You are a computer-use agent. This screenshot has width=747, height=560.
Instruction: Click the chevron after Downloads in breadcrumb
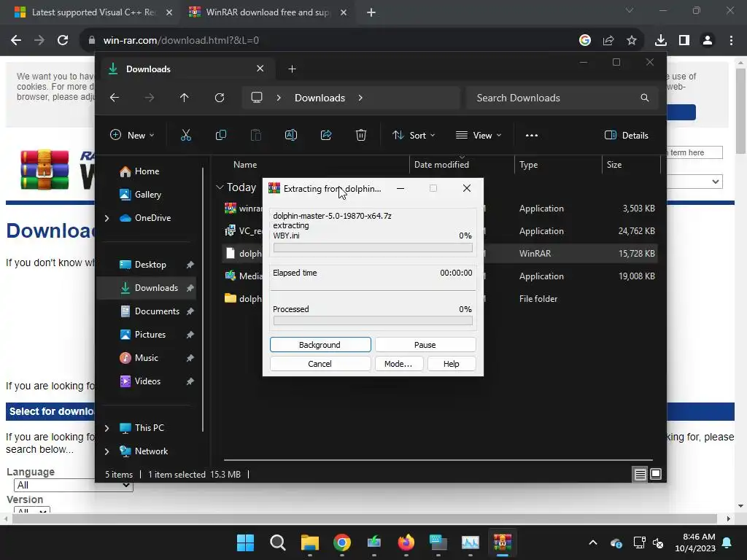(360, 98)
